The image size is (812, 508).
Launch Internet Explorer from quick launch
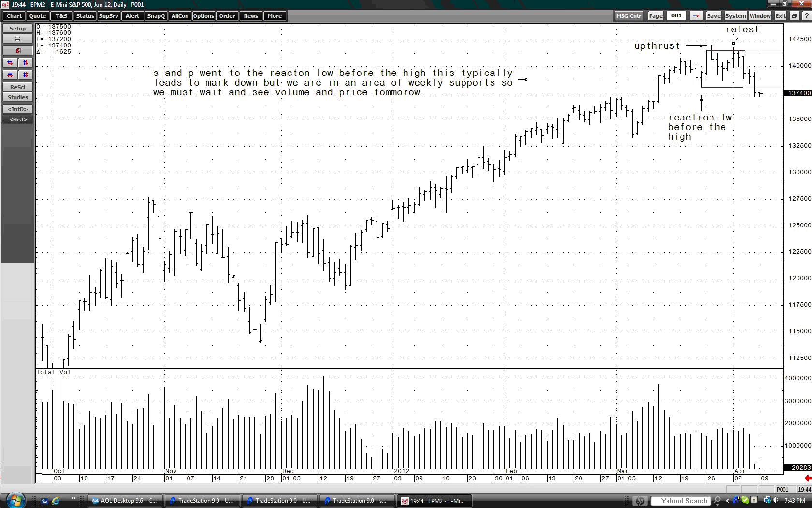[x=56, y=501]
